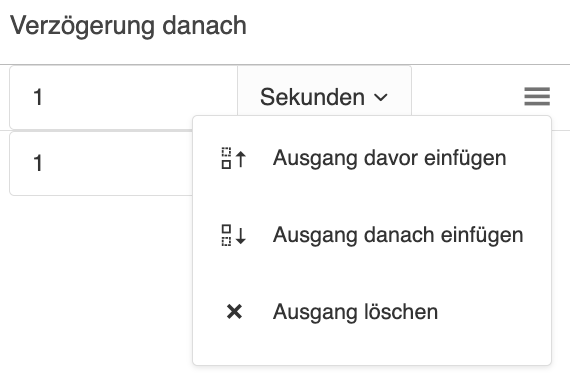Screen dimensions: 572x382
Task: Click the X delete output icon
Action: pos(234,312)
